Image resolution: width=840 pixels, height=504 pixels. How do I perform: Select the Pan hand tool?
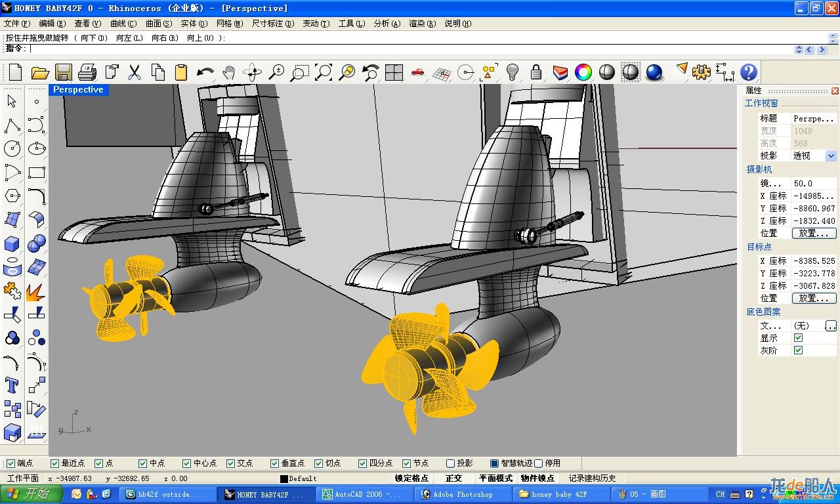click(x=228, y=72)
